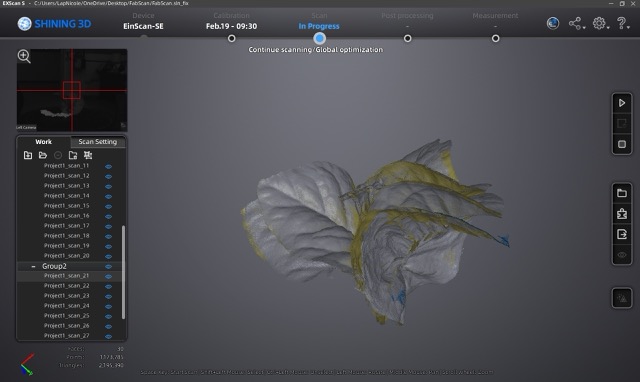Open the share dropdown in header
The width and height of the screenshot is (640, 382).
(x=577, y=23)
